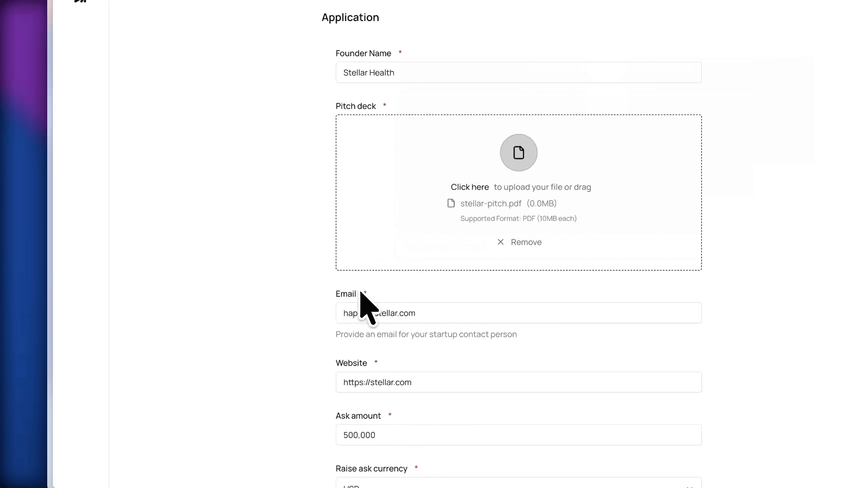Click the Ask amount field showing 500,000
868x488 pixels.
518,435
